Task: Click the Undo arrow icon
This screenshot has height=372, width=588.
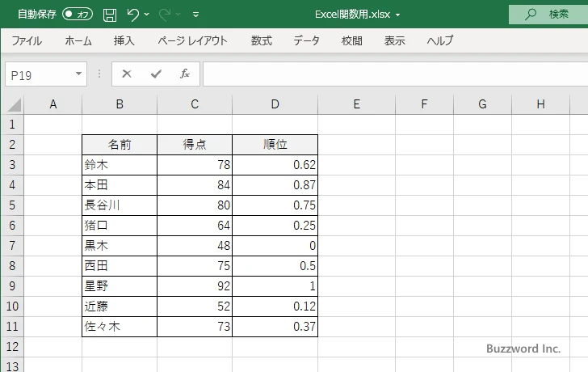Action: point(132,15)
